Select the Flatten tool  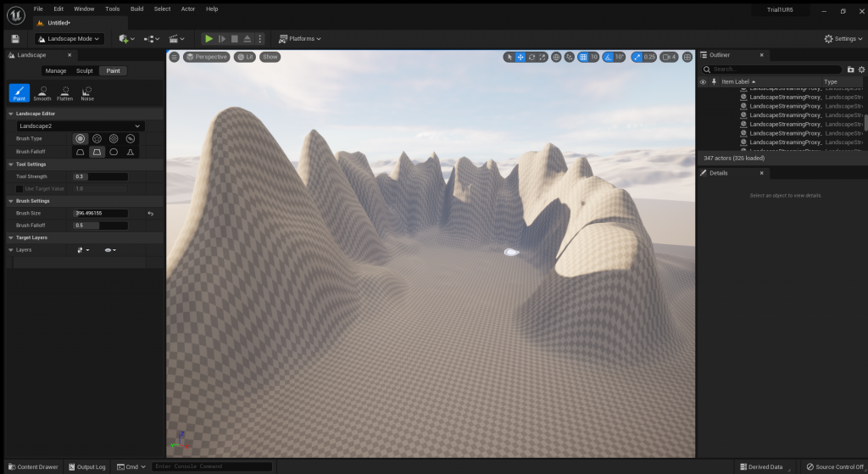click(x=64, y=93)
